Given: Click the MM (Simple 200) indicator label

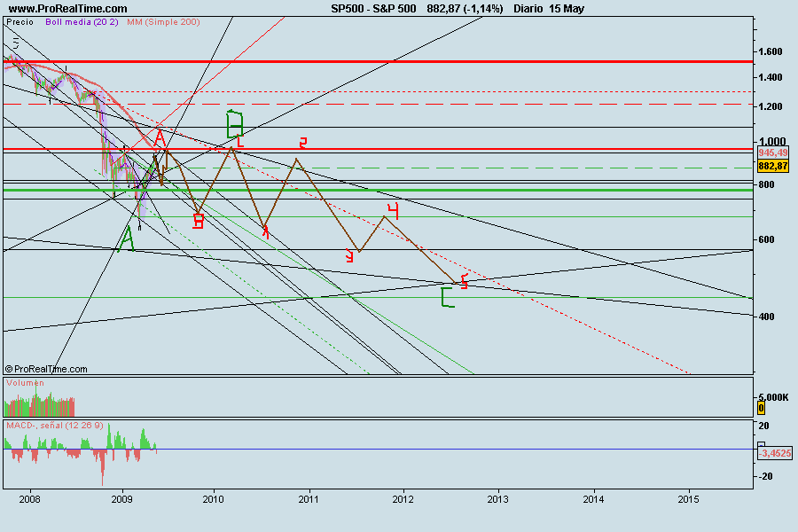Looking at the screenshot, I should pos(163,22).
